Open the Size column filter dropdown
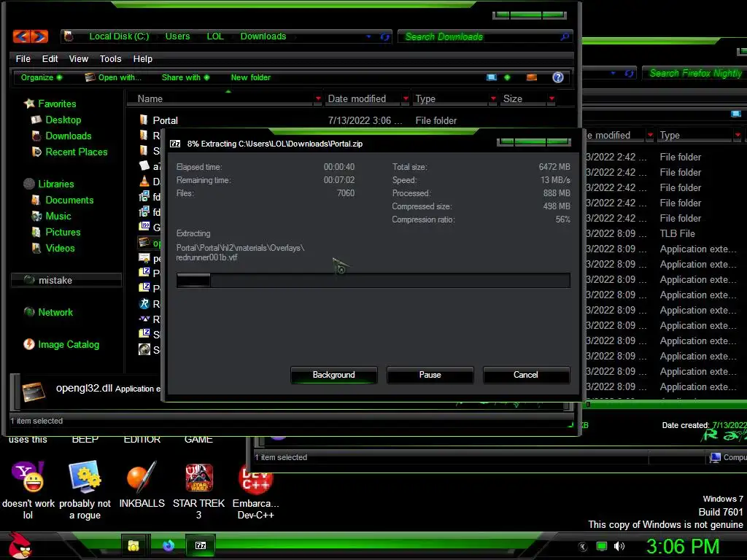 pos(551,98)
